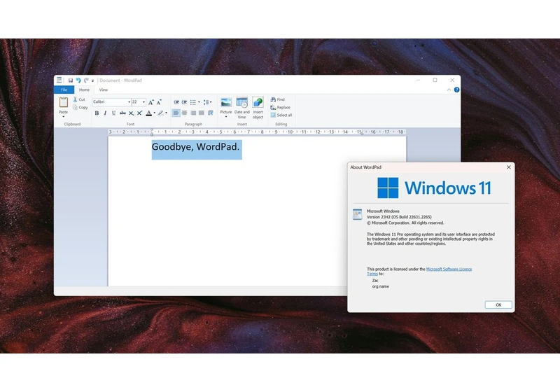The height and width of the screenshot is (392, 560).
Task: Click Copy in the Clipboard group
Action: [80, 107]
